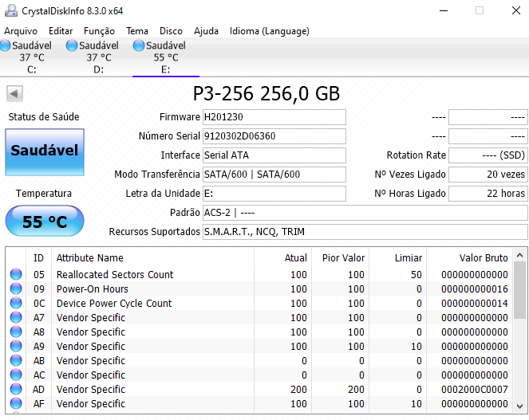This screenshot has width=529, height=420.
Task: Switch to the D: disk tab
Action: tap(98, 57)
